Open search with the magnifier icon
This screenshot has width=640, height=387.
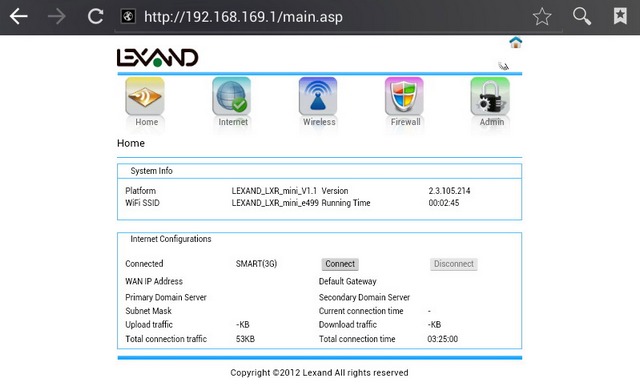[x=582, y=17]
